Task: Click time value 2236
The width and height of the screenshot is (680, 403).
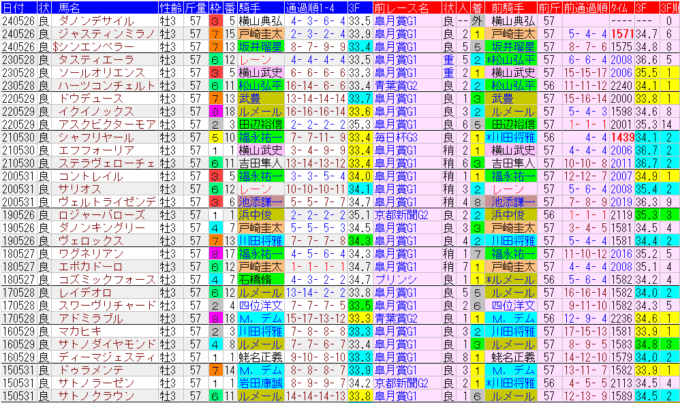Action: (x=621, y=318)
